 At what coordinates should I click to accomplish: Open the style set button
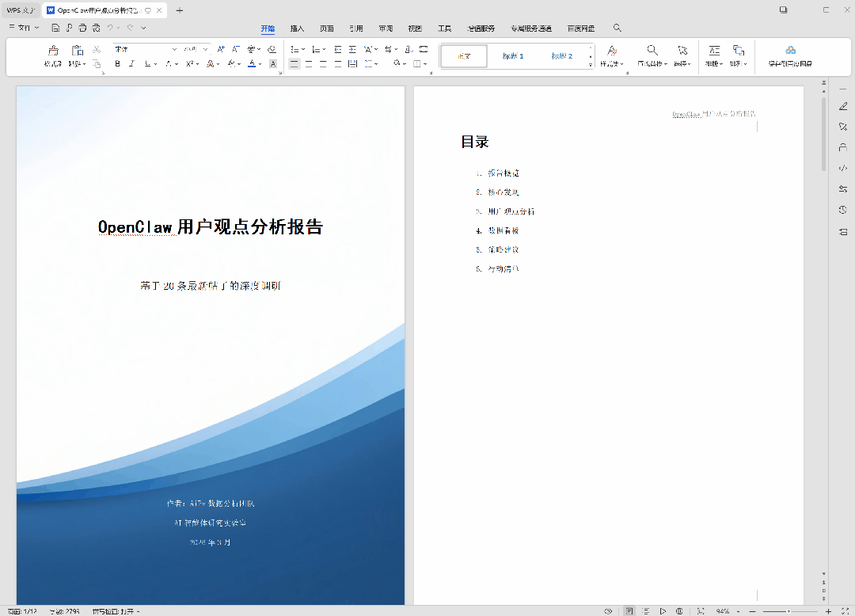coord(612,56)
